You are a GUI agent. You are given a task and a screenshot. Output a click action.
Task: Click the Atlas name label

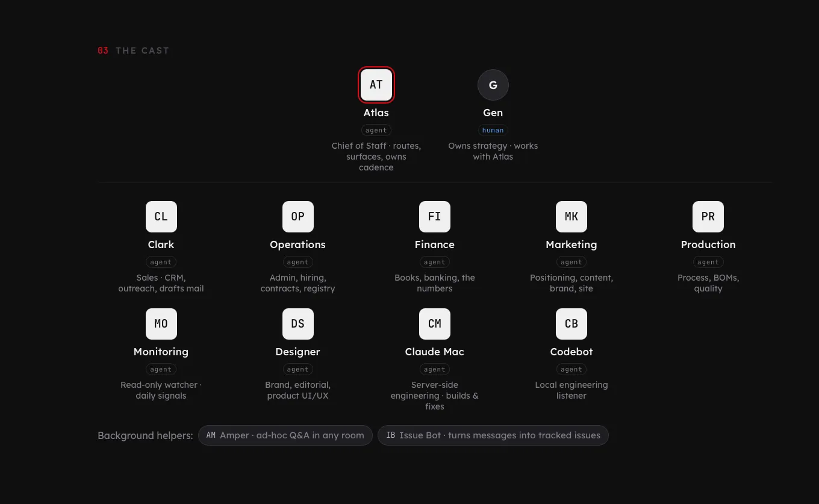point(376,113)
